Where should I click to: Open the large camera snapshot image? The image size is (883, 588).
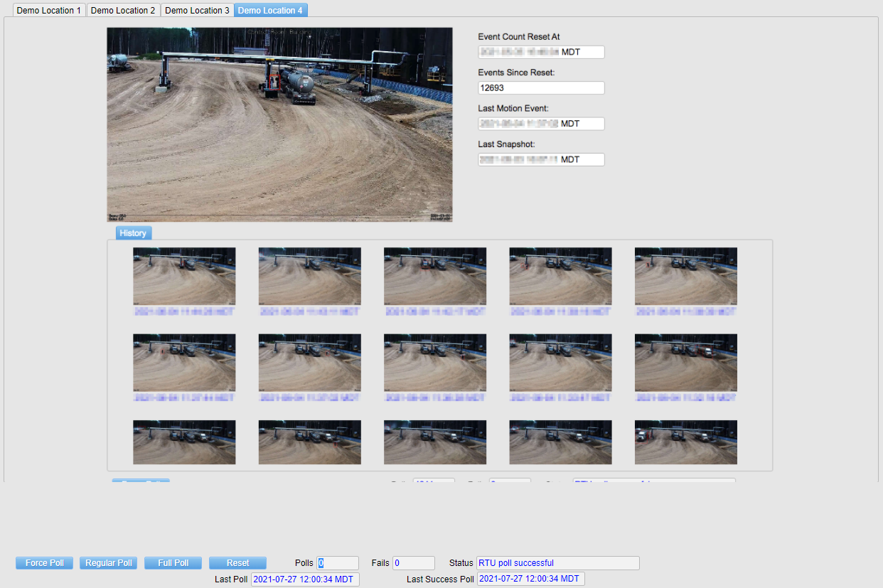[279, 124]
